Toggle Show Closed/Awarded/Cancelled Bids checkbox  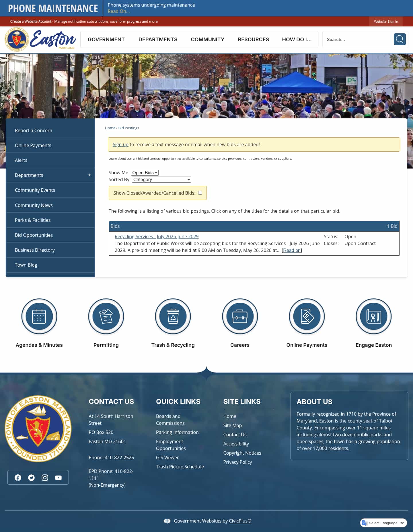point(200,193)
